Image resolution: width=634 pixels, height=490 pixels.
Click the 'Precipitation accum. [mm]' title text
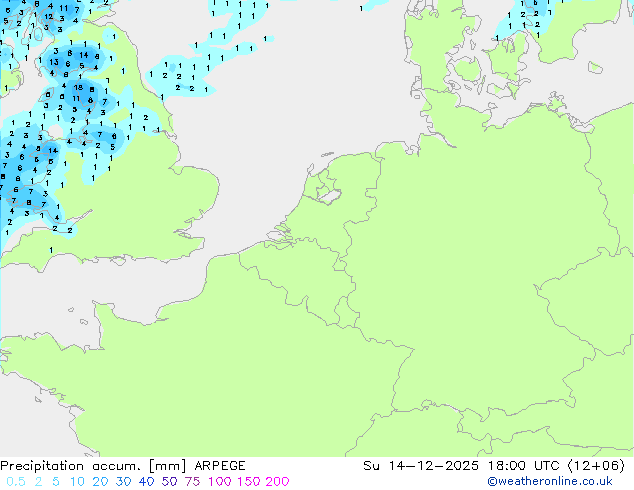pyautogui.click(x=93, y=466)
